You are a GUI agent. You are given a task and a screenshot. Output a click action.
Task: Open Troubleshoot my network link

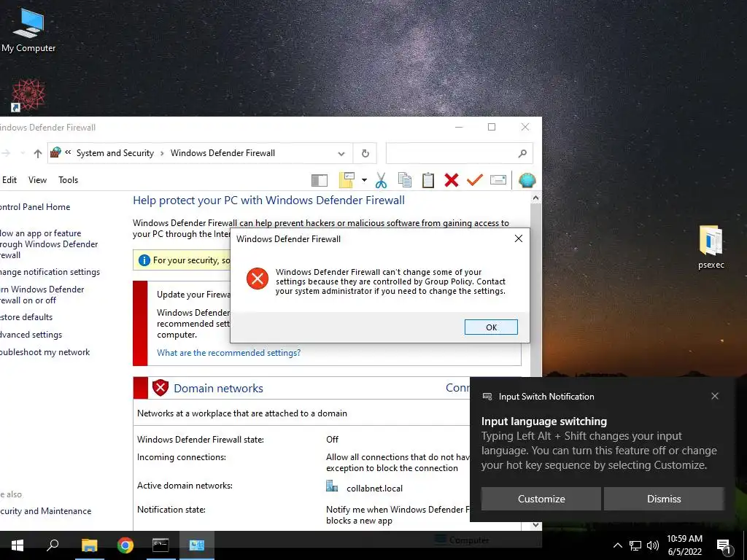[x=44, y=352]
